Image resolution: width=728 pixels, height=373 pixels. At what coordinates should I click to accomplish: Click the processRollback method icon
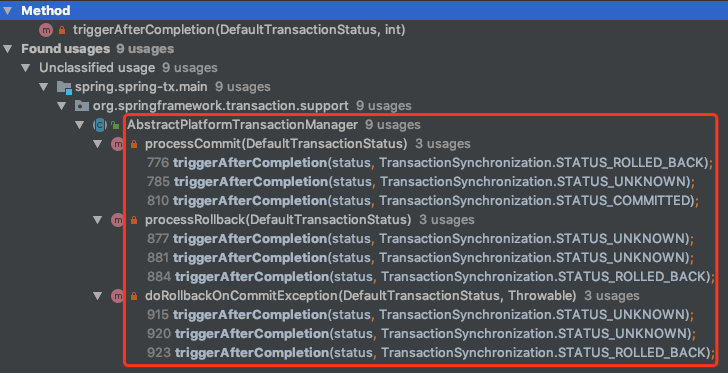pos(117,220)
